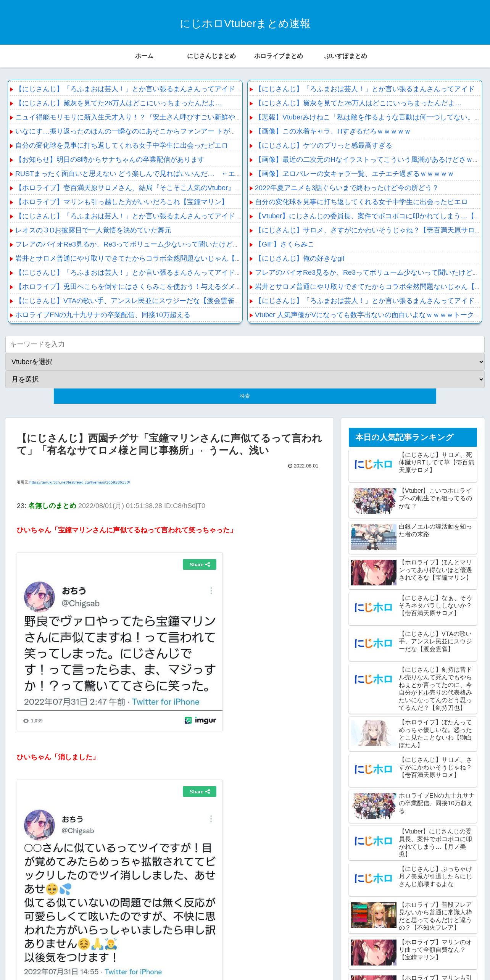Open left list link 自分の変化球を見事に打ち返して
490x980 pixels.
tap(121, 145)
